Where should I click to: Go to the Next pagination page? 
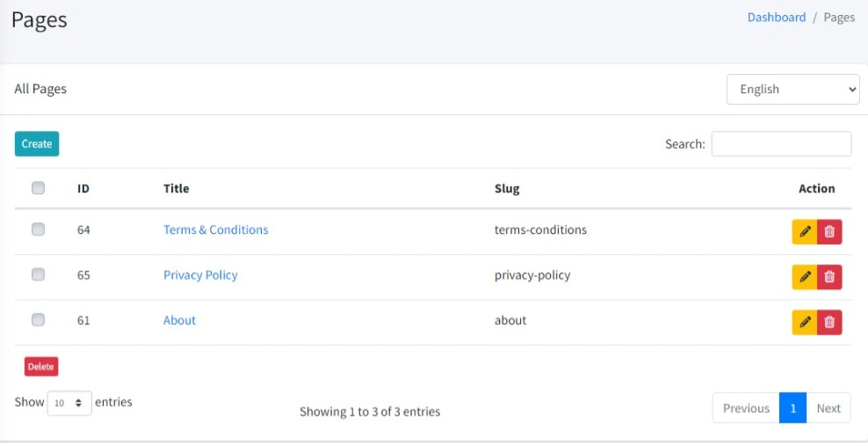click(828, 408)
